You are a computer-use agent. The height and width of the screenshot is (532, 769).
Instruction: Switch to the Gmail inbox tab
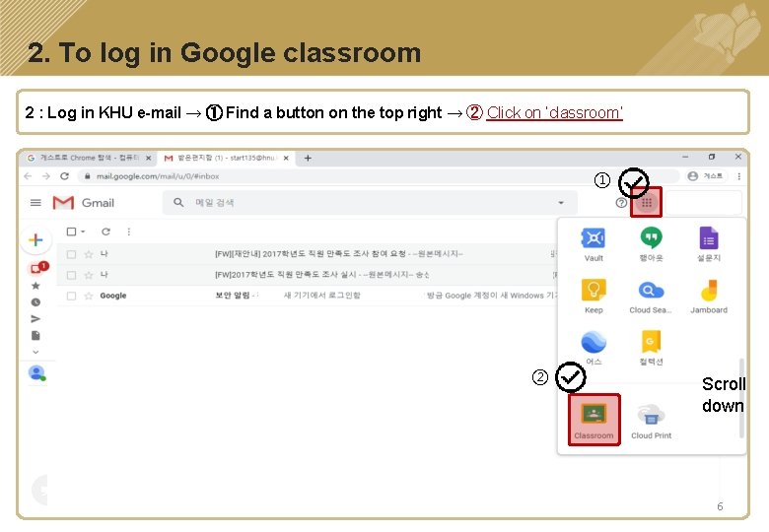(x=226, y=158)
